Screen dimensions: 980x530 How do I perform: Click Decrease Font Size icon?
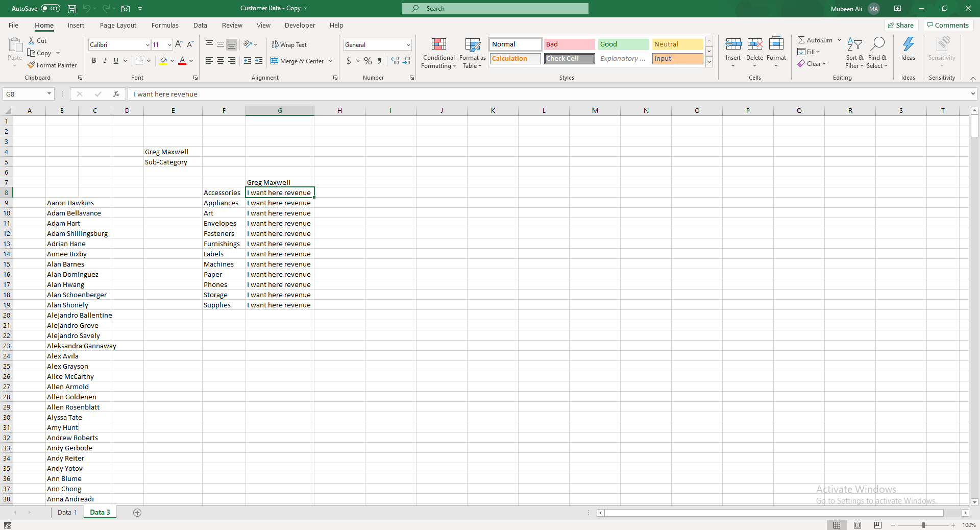(x=190, y=45)
